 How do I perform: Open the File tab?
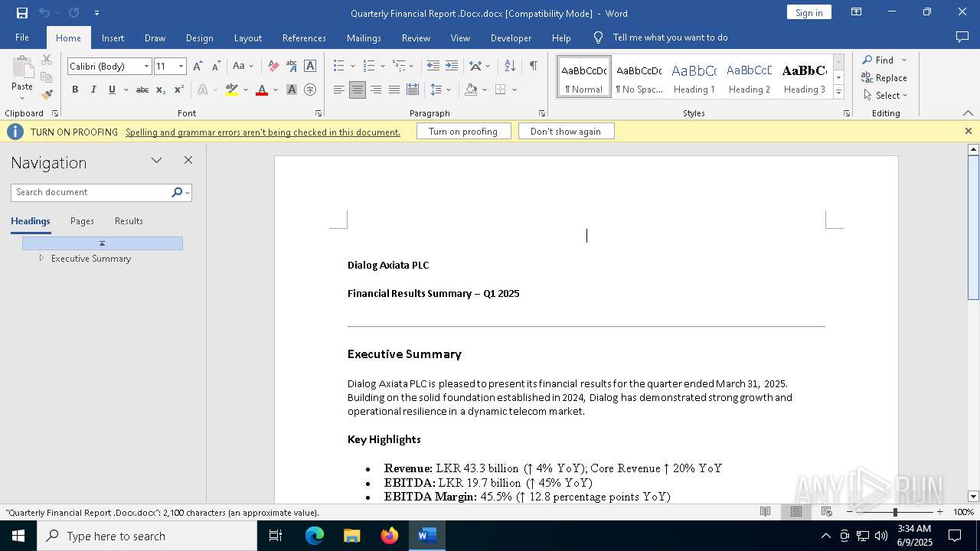pos(22,37)
